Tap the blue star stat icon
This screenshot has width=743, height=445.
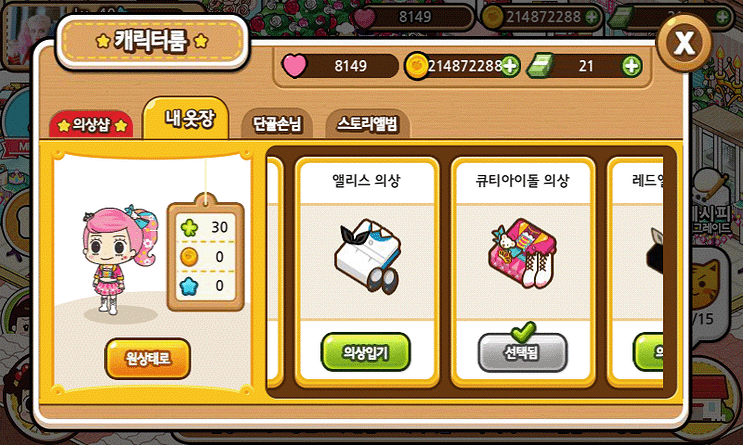189,286
